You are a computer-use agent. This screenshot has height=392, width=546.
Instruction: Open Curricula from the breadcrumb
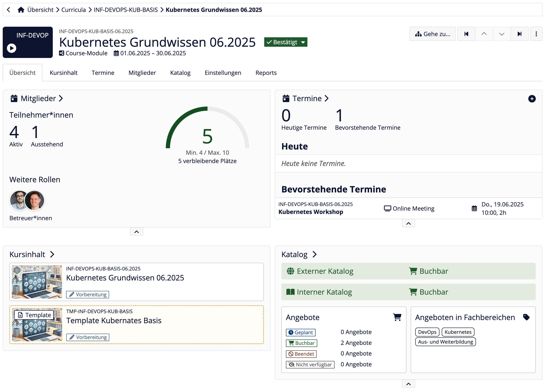point(73,10)
